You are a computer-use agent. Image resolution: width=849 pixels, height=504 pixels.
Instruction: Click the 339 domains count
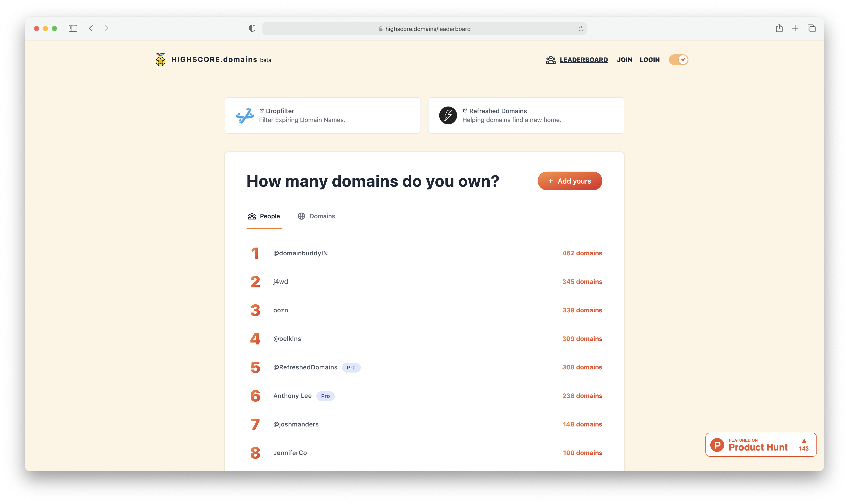click(x=582, y=310)
